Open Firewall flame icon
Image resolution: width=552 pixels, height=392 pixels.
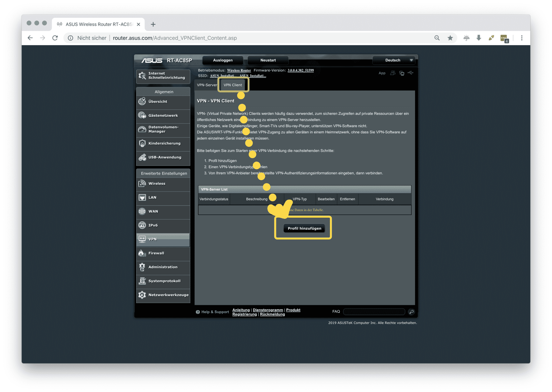coord(142,253)
